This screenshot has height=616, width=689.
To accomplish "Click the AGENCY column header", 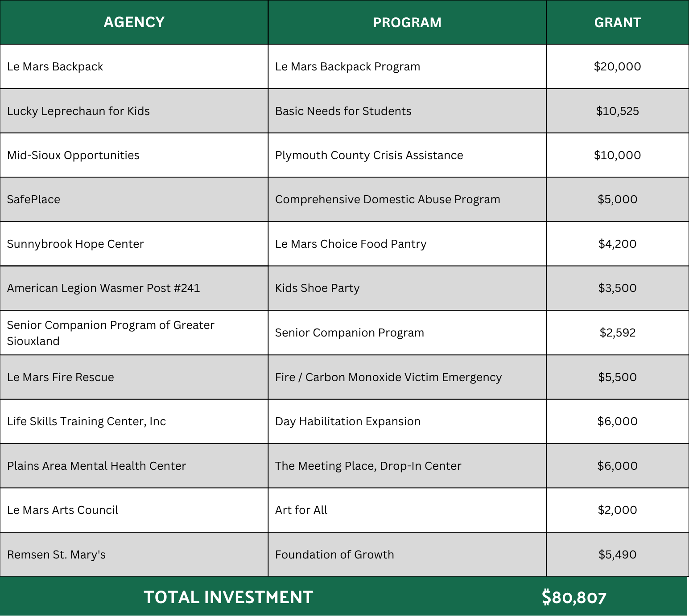I will point(134,22).
